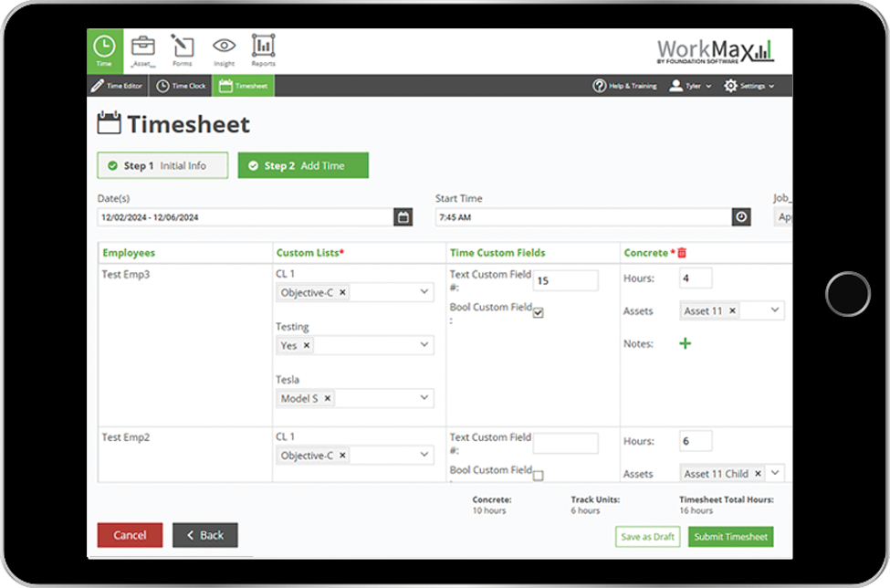Expand Test Emp3 CL 1 dropdown arrow
Viewport: 890px width, 588px height.
coord(424,292)
